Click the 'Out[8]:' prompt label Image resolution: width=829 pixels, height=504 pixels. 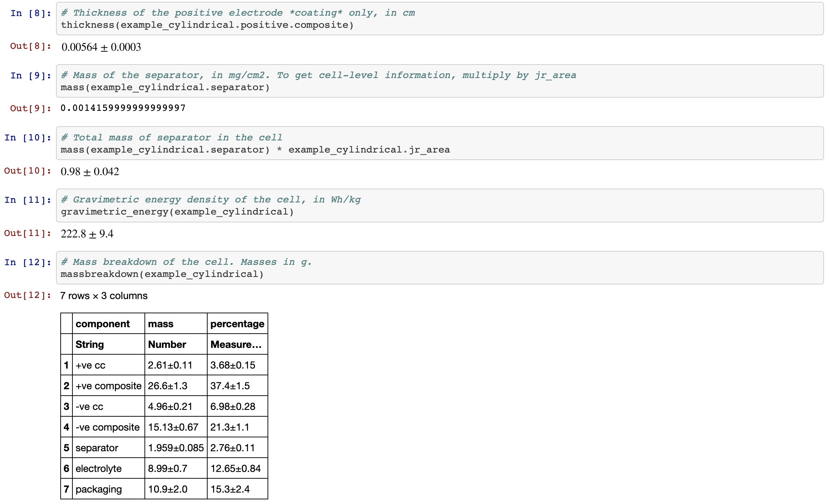pyautogui.click(x=31, y=46)
